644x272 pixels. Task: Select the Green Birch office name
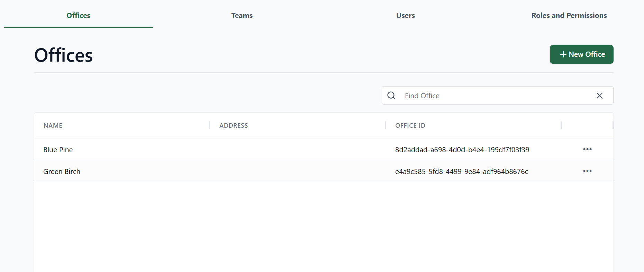[x=62, y=172]
